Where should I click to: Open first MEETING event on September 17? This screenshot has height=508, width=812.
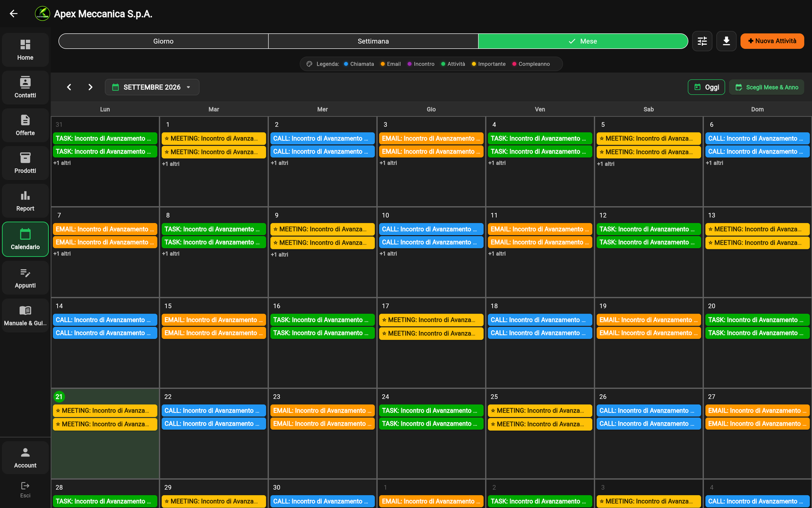(431, 320)
